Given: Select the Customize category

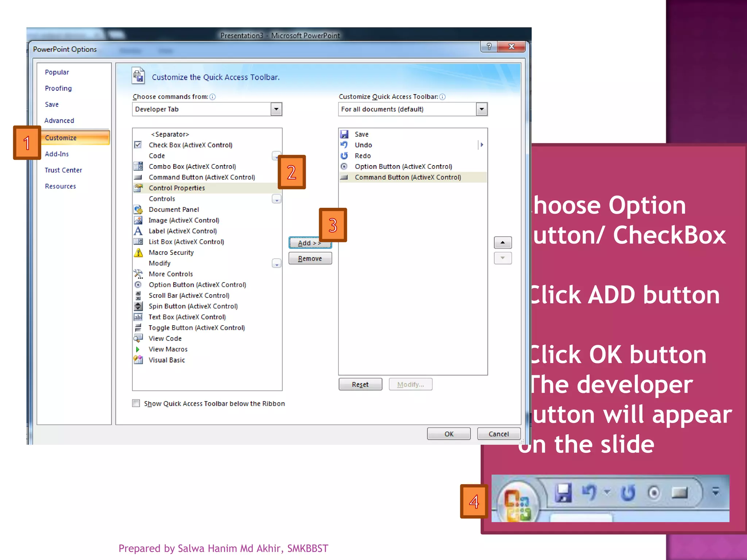Looking at the screenshot, I should coord(75,138).
